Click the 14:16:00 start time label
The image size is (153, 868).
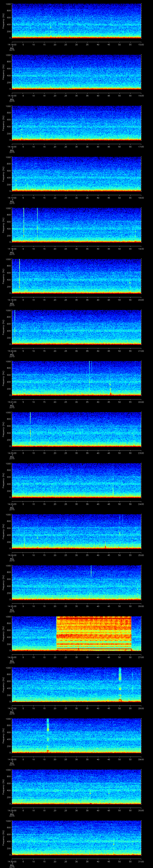point(12,147)
